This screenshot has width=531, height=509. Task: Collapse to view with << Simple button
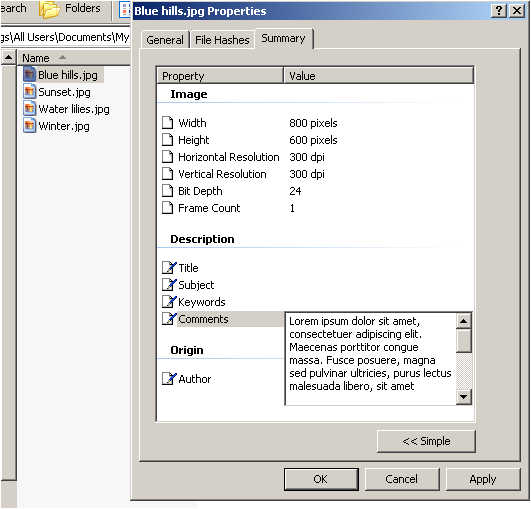pyautogui.click(x=426, y=441)
